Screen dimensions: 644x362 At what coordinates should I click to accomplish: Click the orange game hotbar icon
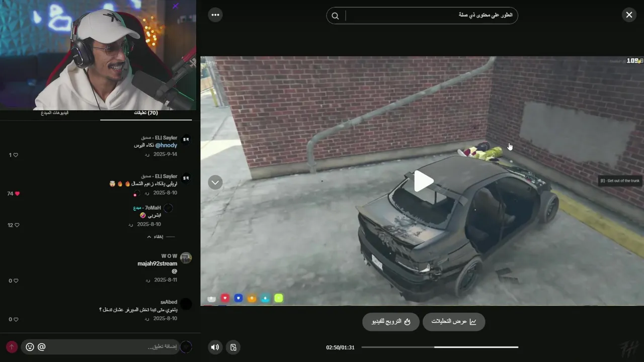click(x=252, y=298)
